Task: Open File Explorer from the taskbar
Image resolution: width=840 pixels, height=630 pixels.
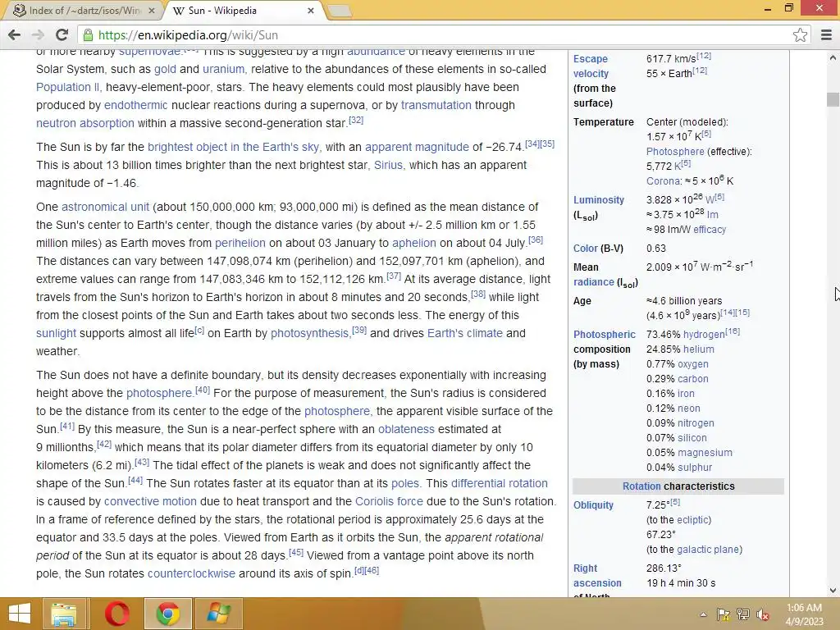Action: tap(64, 614)
